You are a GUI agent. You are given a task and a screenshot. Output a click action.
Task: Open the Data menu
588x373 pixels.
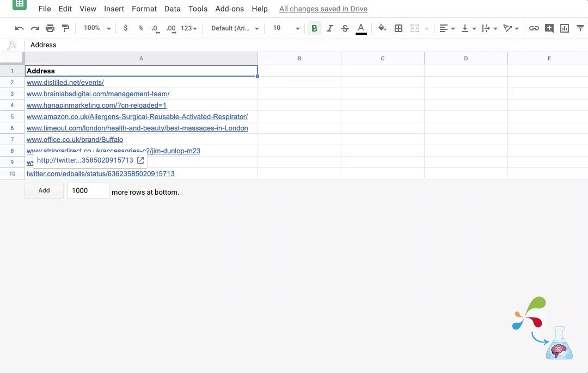[x=173, y=9]
